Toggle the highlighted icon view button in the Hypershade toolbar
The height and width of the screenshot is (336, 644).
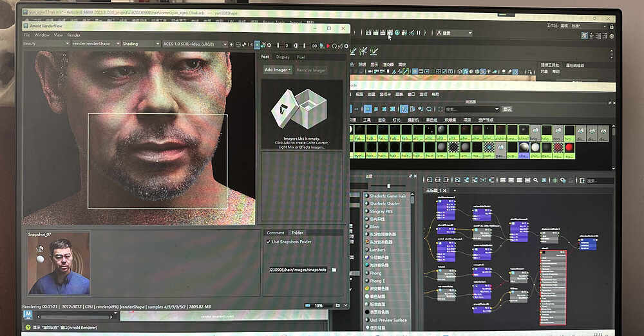(368, 109)
